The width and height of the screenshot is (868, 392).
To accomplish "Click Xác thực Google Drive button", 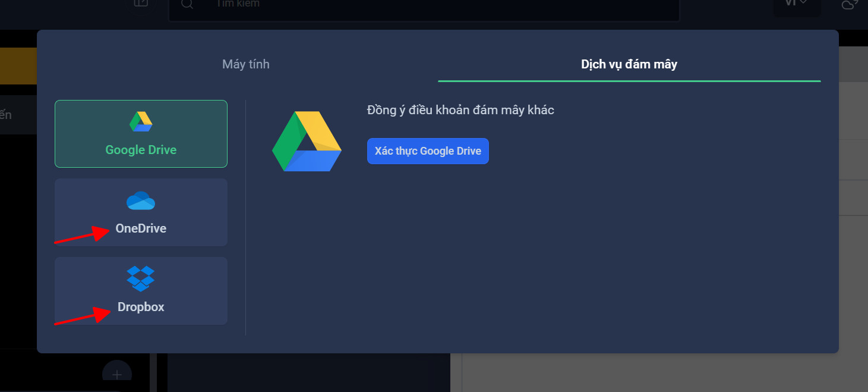I will 428,151.
